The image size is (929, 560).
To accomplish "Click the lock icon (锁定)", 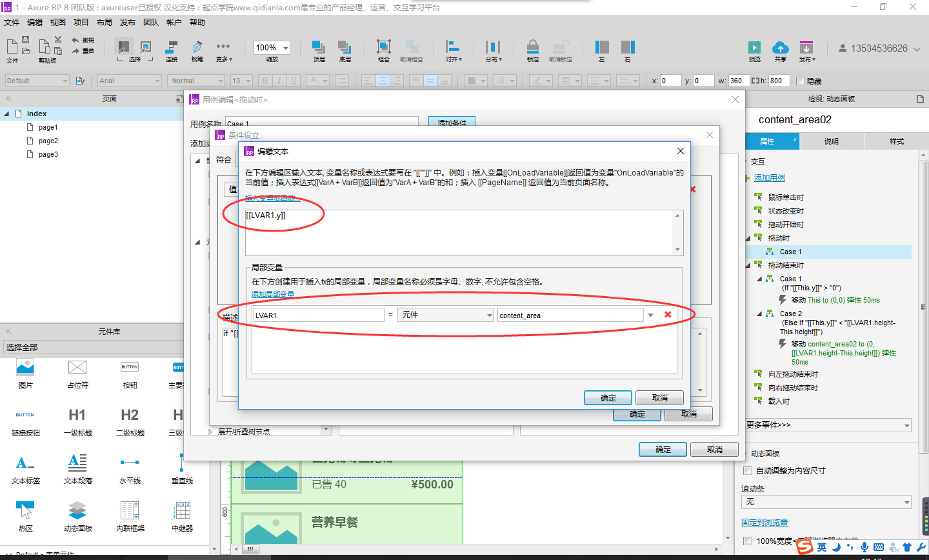I will coord(533,46).
